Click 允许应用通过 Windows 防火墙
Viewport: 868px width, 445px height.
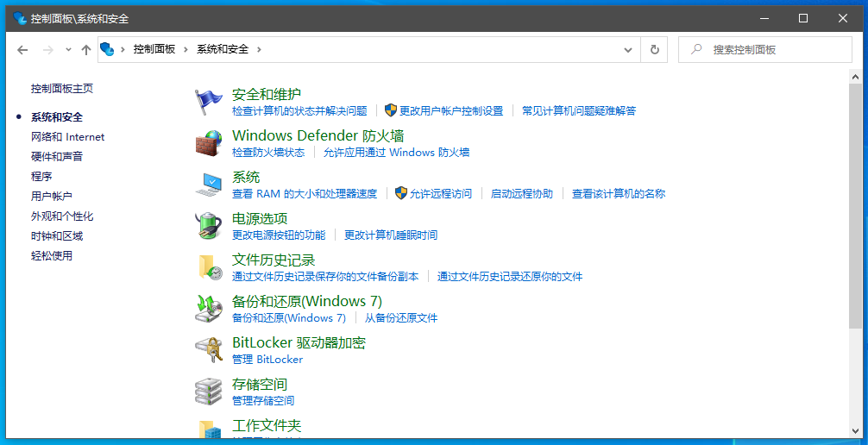(396, 152)
